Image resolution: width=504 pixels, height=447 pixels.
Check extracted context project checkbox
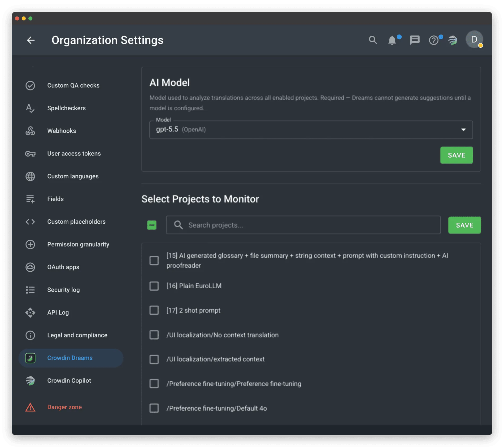(154, 359)
